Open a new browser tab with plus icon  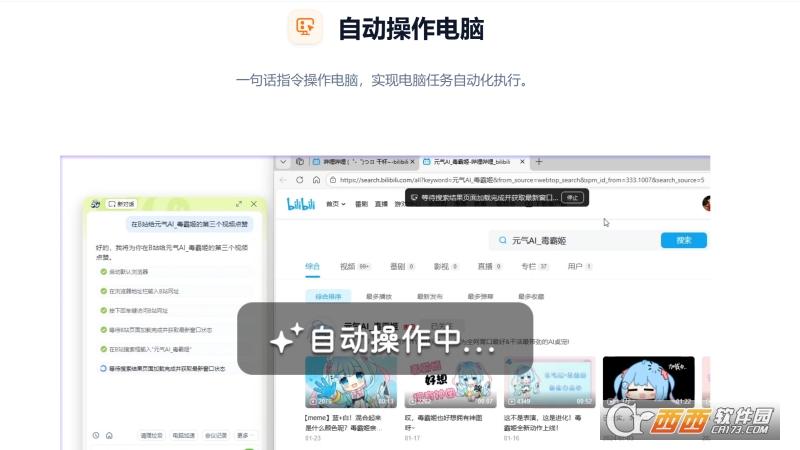(539, 162)
